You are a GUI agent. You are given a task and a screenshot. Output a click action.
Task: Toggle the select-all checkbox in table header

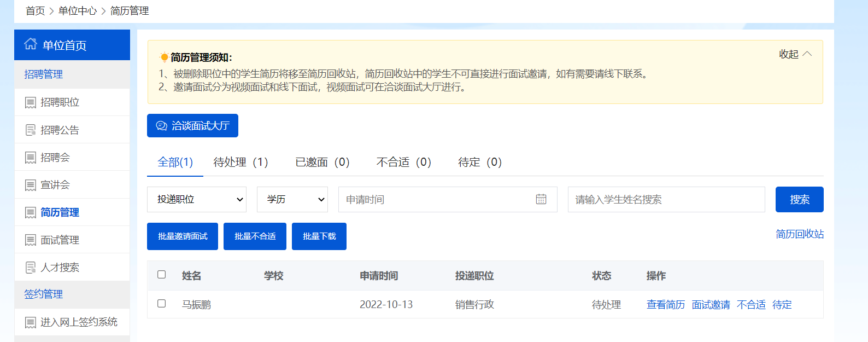point(161,275)
